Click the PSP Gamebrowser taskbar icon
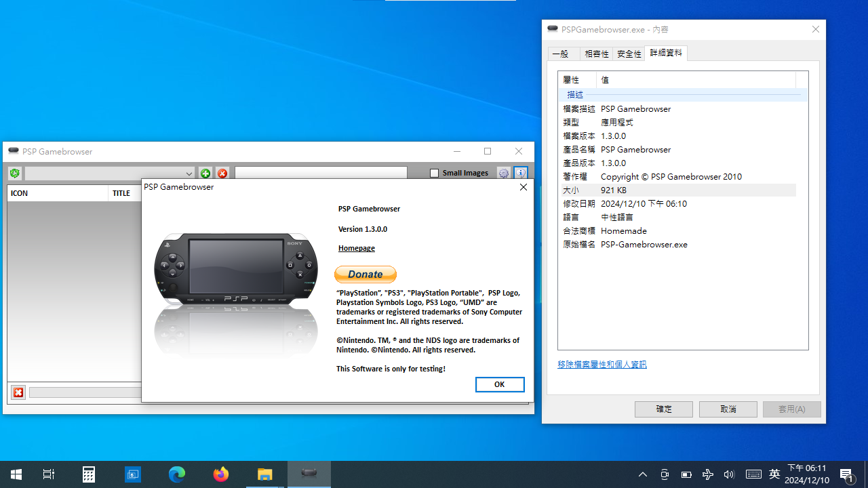The image size is (868, 488). [309, 474]
